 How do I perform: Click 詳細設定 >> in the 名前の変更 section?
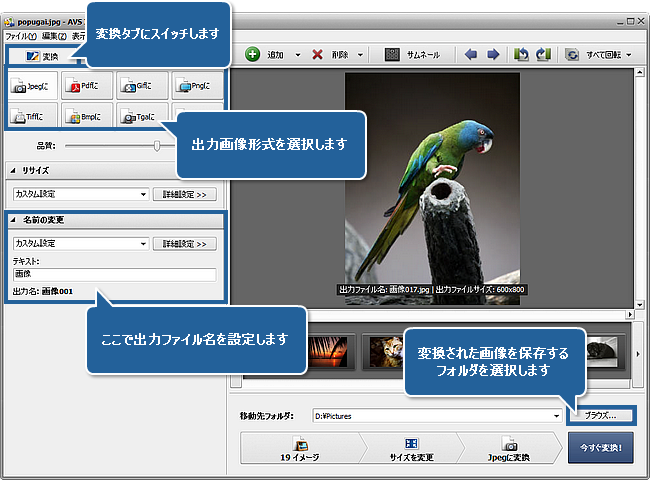click(x=184, y=244)
